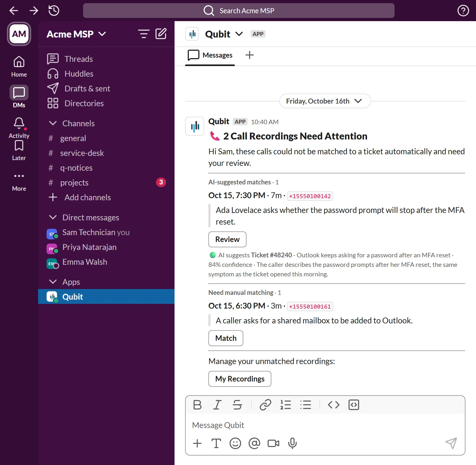Record a video clip

273,443
